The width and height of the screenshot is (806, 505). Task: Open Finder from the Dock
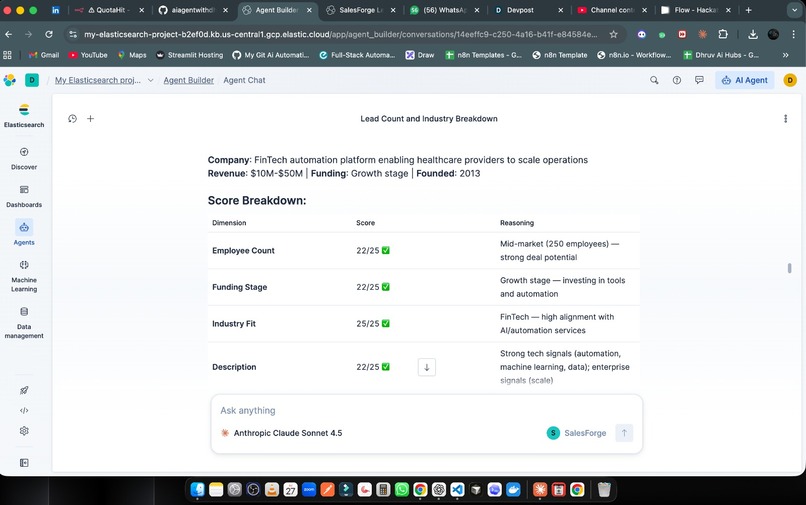[x=197, y=490]
